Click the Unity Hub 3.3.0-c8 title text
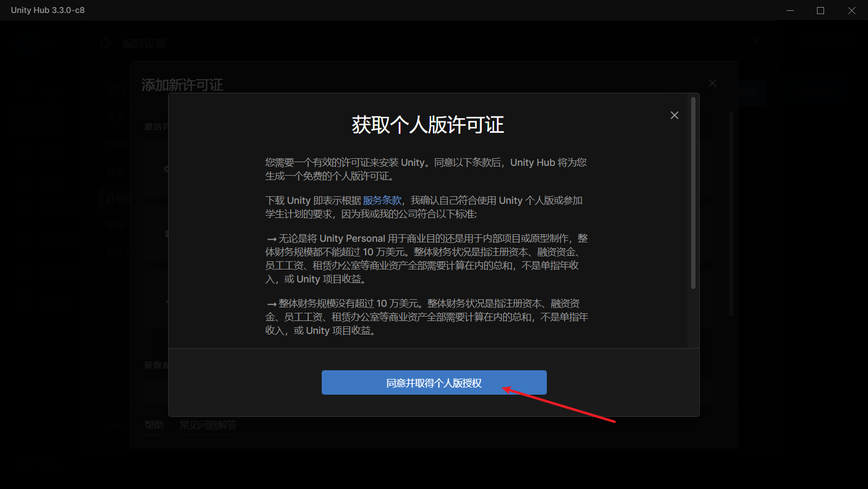Screen dimensions: 868x489 pyautogui.click(x=48, y=10)
